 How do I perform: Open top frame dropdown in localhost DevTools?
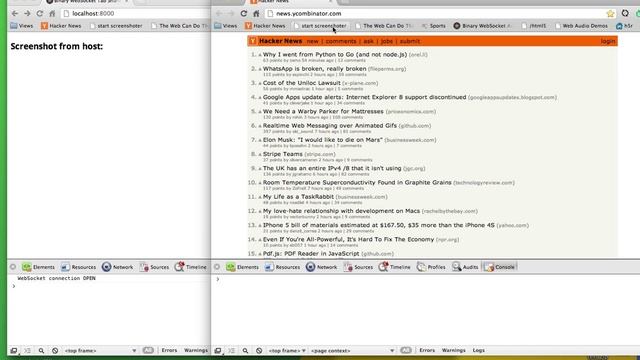100,351
